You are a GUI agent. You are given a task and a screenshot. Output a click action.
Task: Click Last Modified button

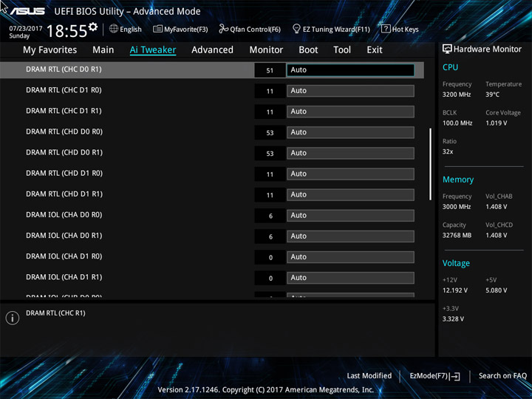click(x=369, y=375)
